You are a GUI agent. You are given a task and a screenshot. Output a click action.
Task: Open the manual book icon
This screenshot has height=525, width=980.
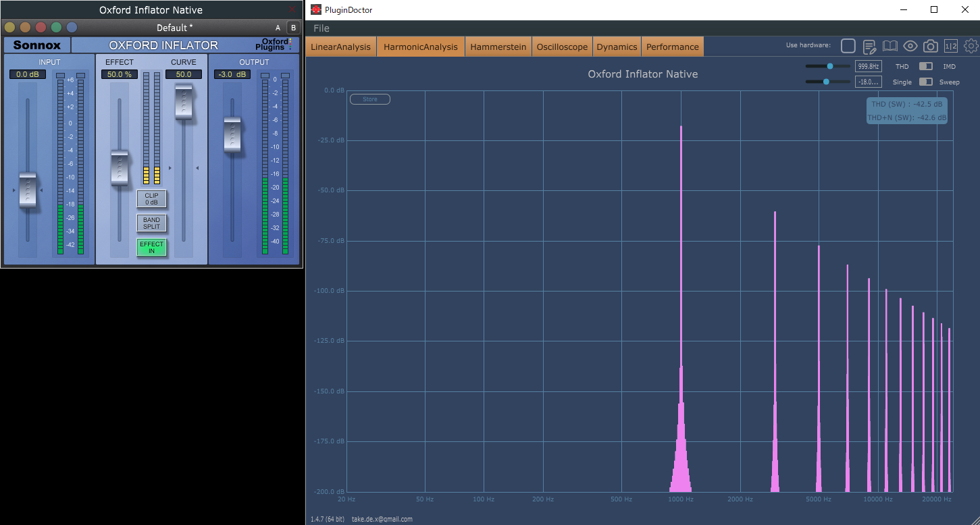click(x=890, y=46)
